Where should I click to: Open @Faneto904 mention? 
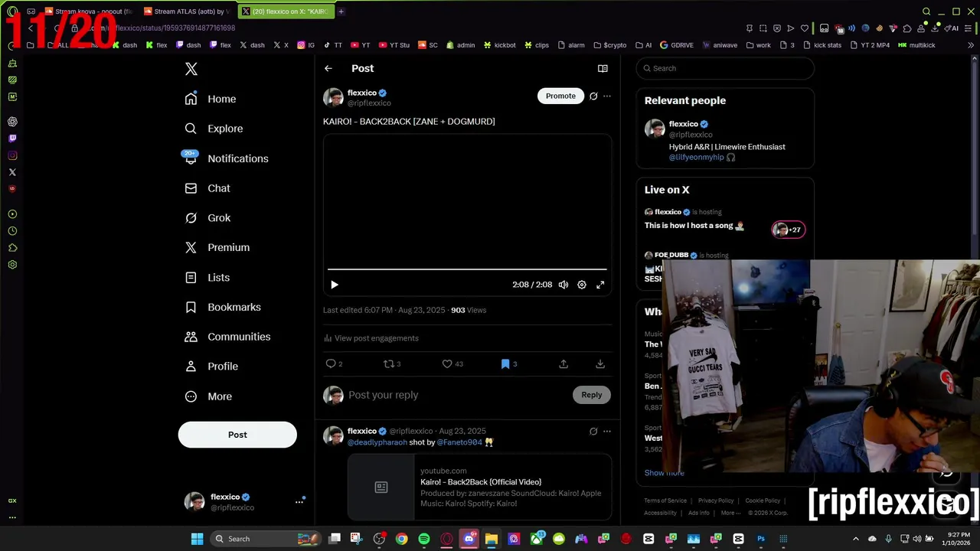point(459,442)
